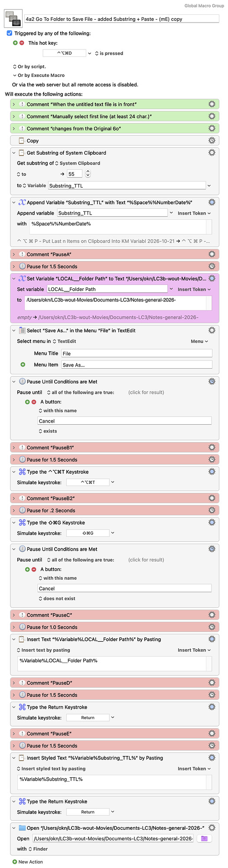The width and height of the screenshot is (228, 868).
Task: Expand the "Or by Execute Macro" trigger section
Action: tap(15, 76)
